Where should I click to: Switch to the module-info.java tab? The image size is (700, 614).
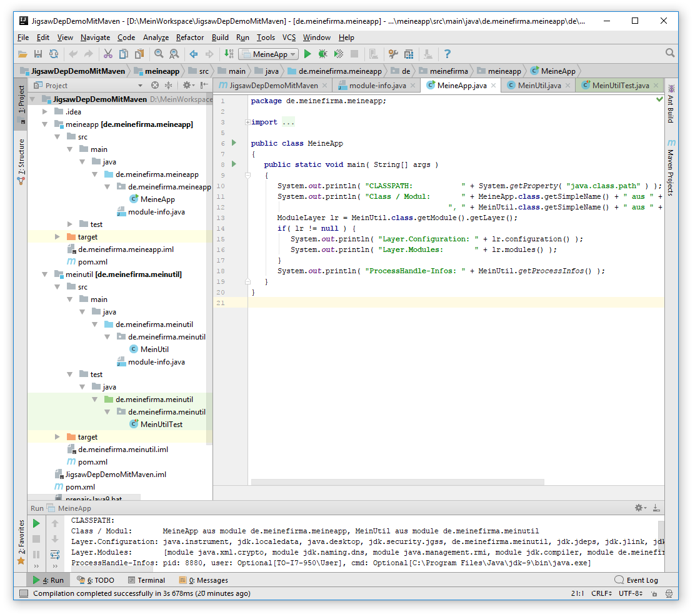[377, 85]
